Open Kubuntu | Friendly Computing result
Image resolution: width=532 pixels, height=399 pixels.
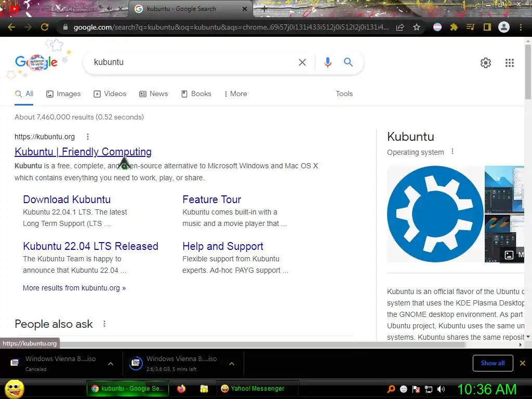(83, 152)
